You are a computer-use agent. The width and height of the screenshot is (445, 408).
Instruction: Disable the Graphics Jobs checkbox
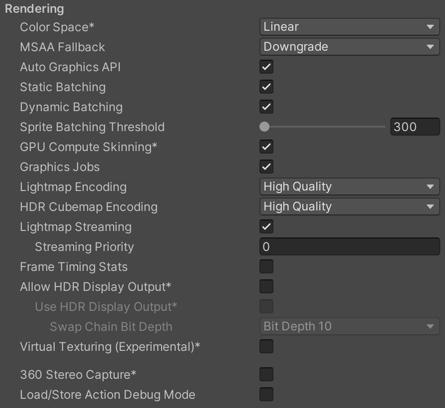266,167
